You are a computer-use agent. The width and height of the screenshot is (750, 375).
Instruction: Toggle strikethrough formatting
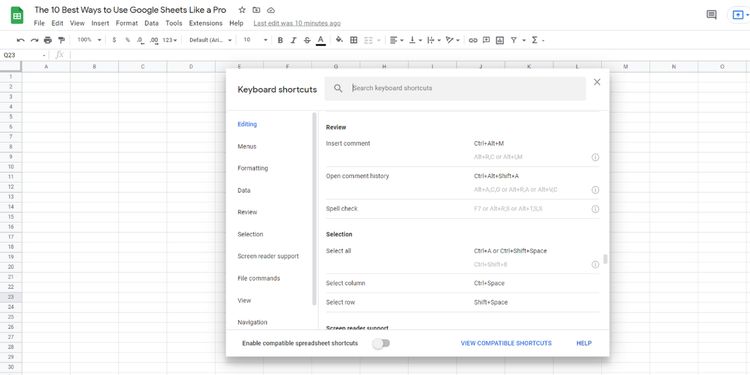point(307,40)
